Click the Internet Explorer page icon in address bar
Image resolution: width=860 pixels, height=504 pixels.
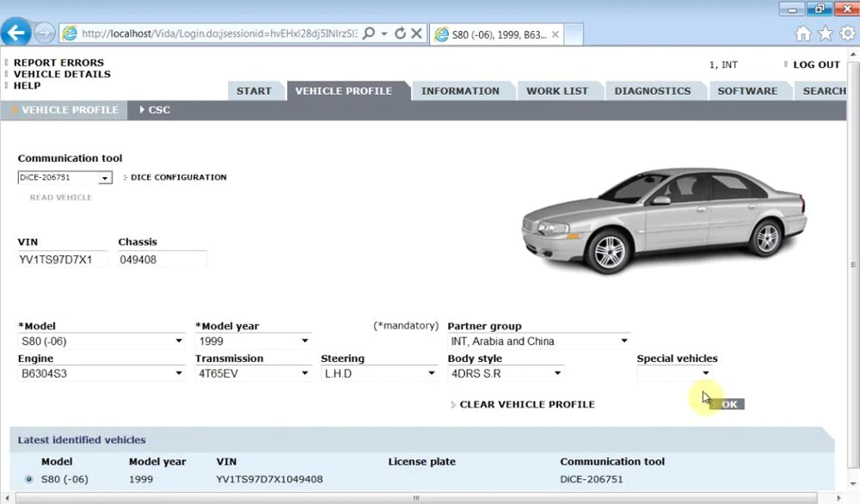coord(70,34)
